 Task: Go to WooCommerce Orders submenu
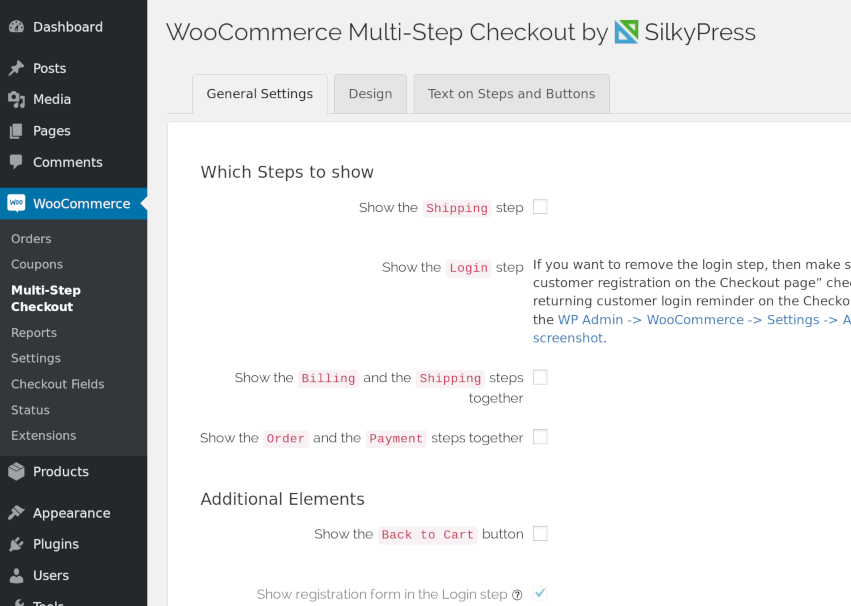point(31,239)
